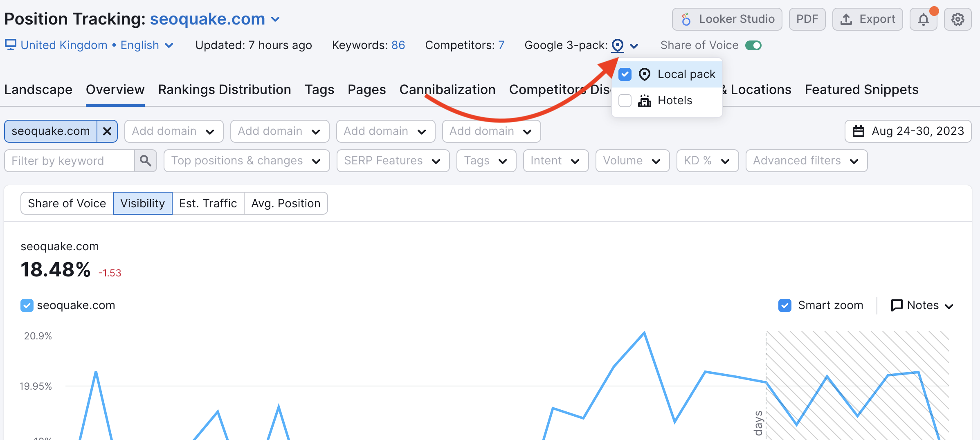
Task: Click the Competitors 7 link
Action: pyautogui.click(x=501, y=45)
